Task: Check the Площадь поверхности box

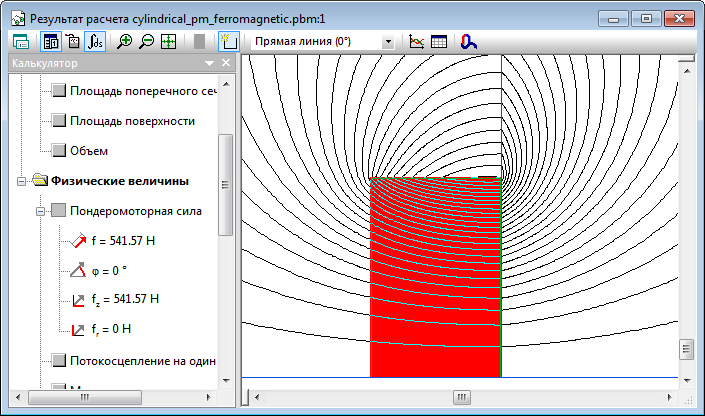Action: [59, 121]
